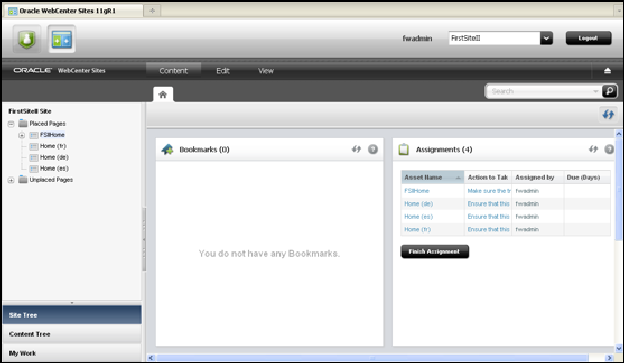The height and width of the screenshot is (363, 624).
Task: Click the Finish Assignment button
Action: point(435,252)
